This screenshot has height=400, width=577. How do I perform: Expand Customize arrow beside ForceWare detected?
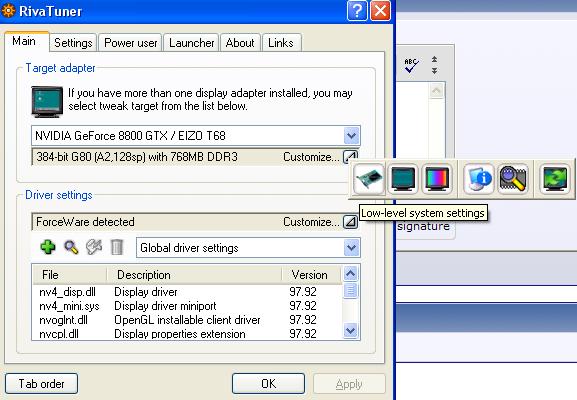(x=350, y=222)
